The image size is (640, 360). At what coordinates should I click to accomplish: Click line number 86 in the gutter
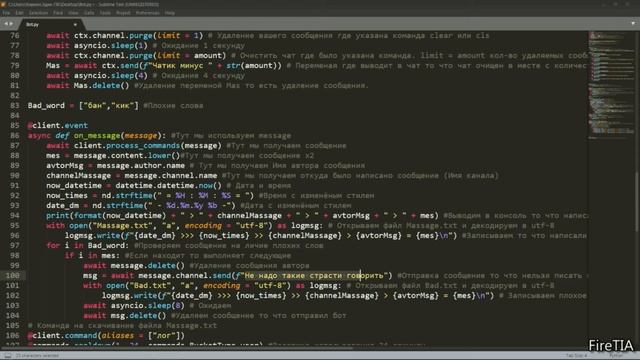click(x=15, y=136)
